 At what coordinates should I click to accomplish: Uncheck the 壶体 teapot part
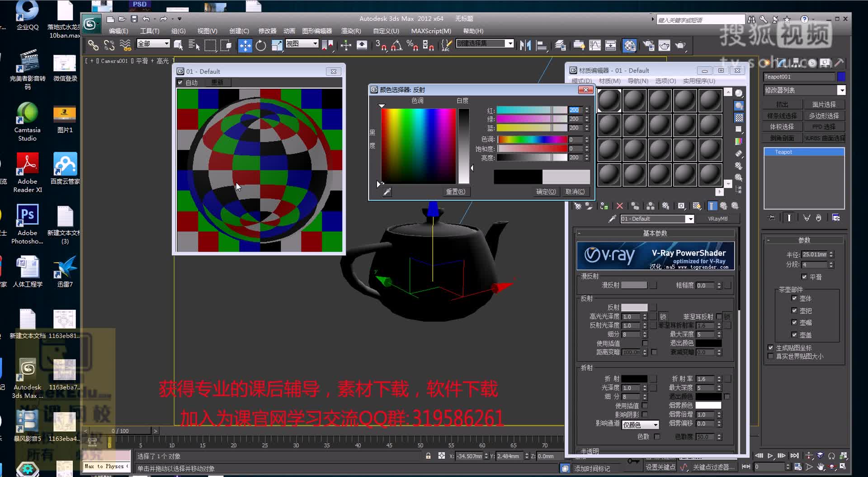794,298
